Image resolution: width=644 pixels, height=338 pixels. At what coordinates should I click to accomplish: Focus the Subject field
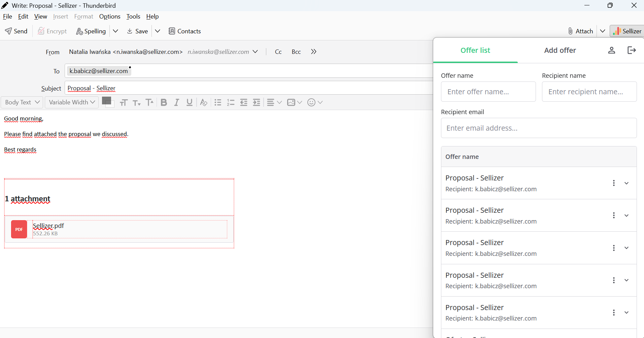click(248, 88)
